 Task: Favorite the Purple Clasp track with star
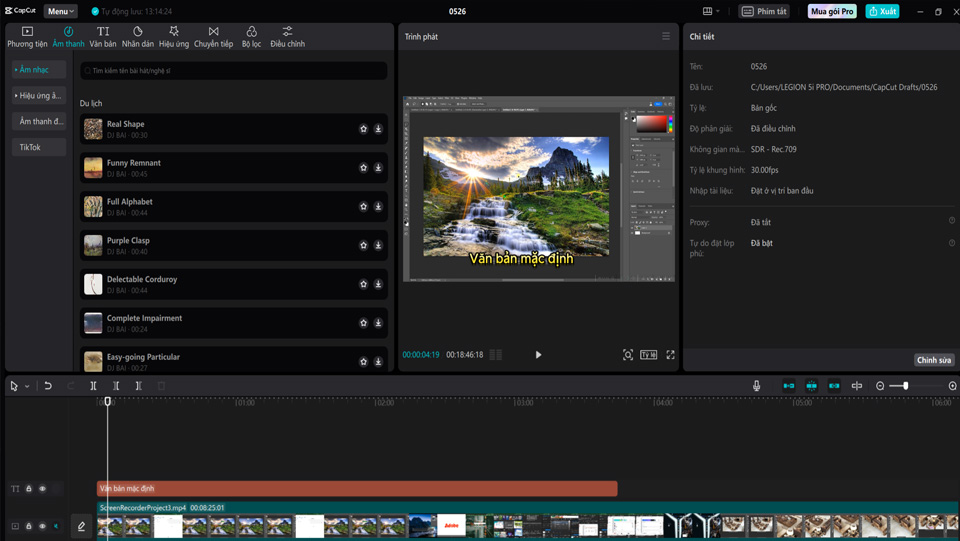point(364,245)
